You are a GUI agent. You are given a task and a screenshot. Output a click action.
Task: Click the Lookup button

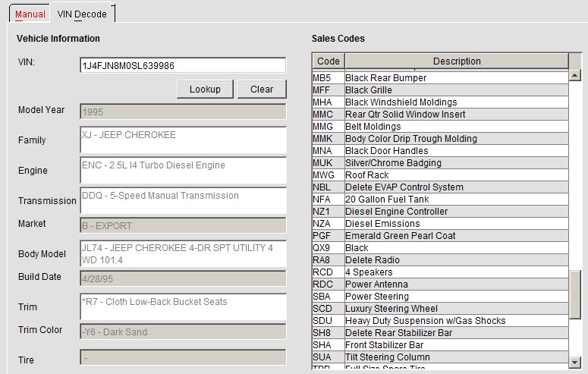click(x=205, y=90)
